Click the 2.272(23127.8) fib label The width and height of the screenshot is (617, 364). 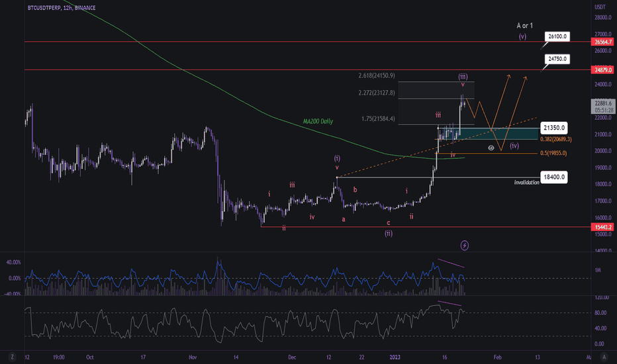[377, 93]
